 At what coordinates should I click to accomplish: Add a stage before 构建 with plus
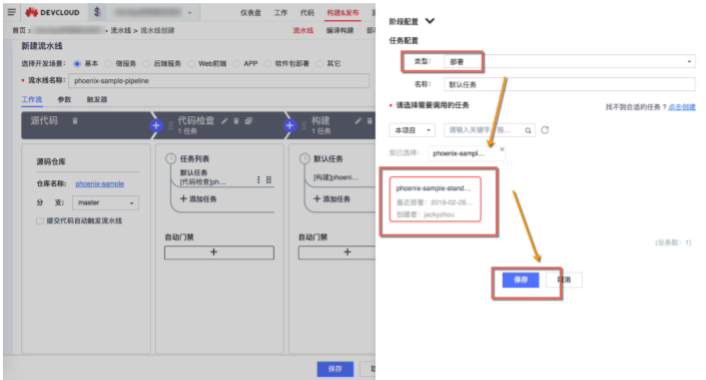pyautogui.click(x=290, y=125)
